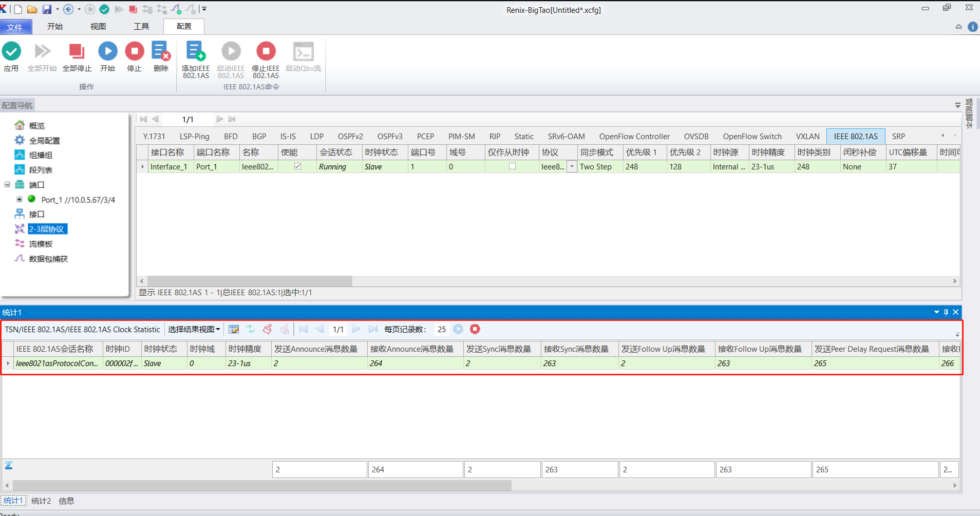Select 概览 in navigation tree
This screenshot has height=516, width=980.
37,125
